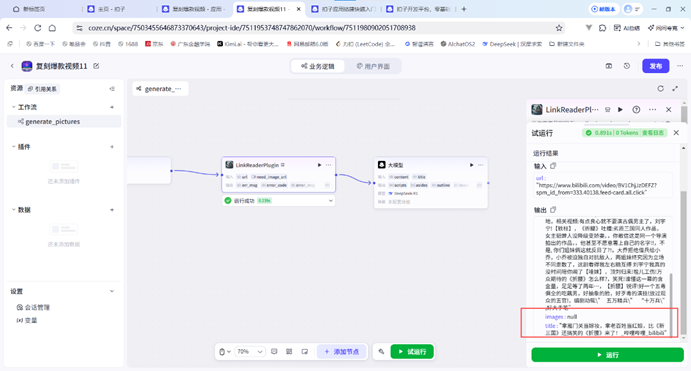Toggle comment tool in bottom toolbar
The image size is (691, 371).
(274, 352)
